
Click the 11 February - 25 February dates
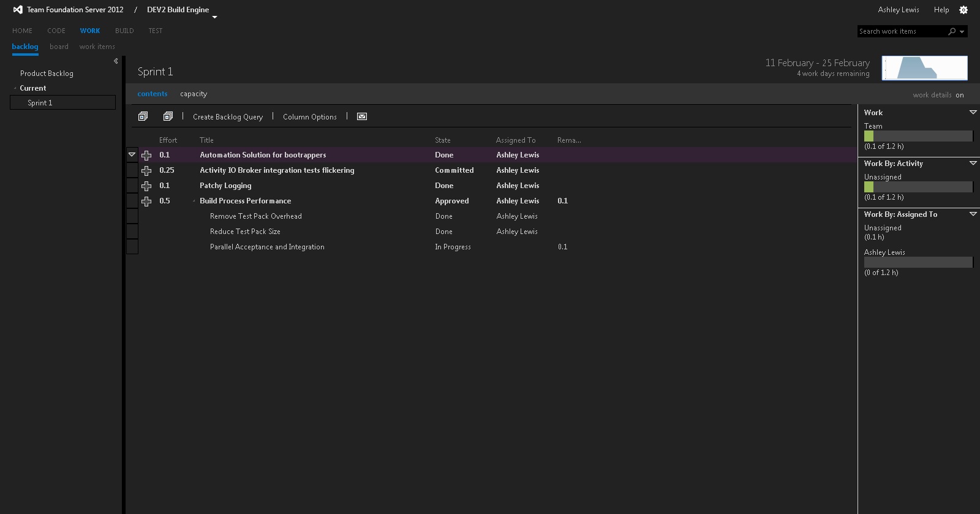[817, 63]
